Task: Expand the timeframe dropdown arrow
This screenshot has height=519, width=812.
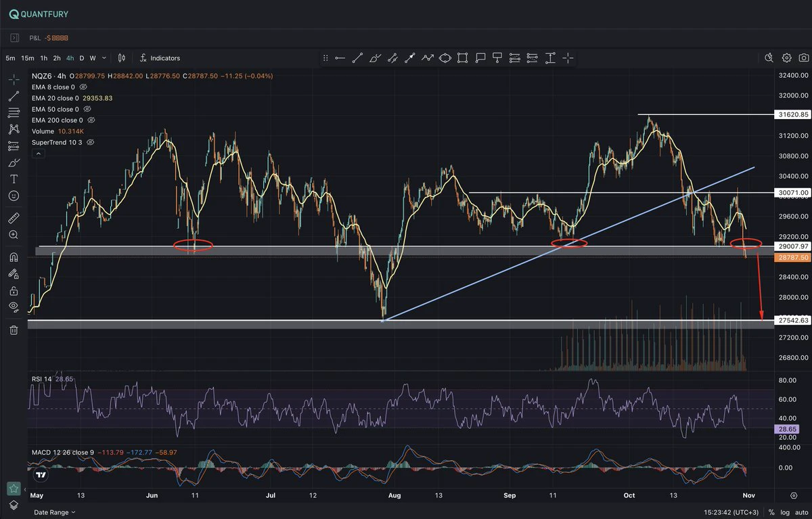Action: pyautogui.click(x=104, y=58)
